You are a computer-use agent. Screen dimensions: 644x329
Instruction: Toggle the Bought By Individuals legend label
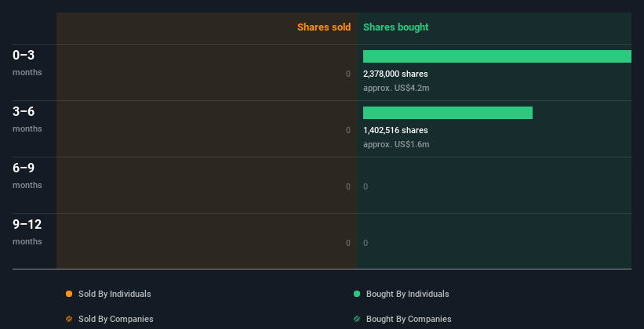click(407, 294)
